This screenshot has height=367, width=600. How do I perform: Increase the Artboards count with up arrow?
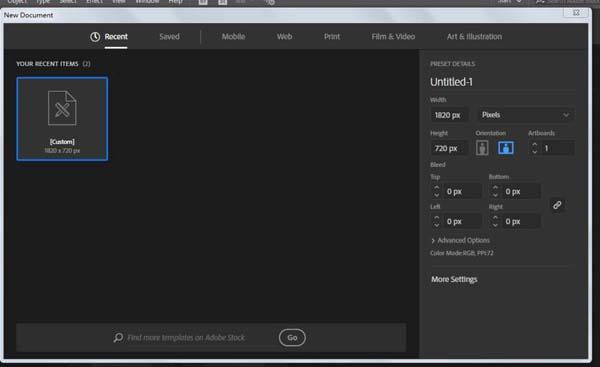(535, 145)
